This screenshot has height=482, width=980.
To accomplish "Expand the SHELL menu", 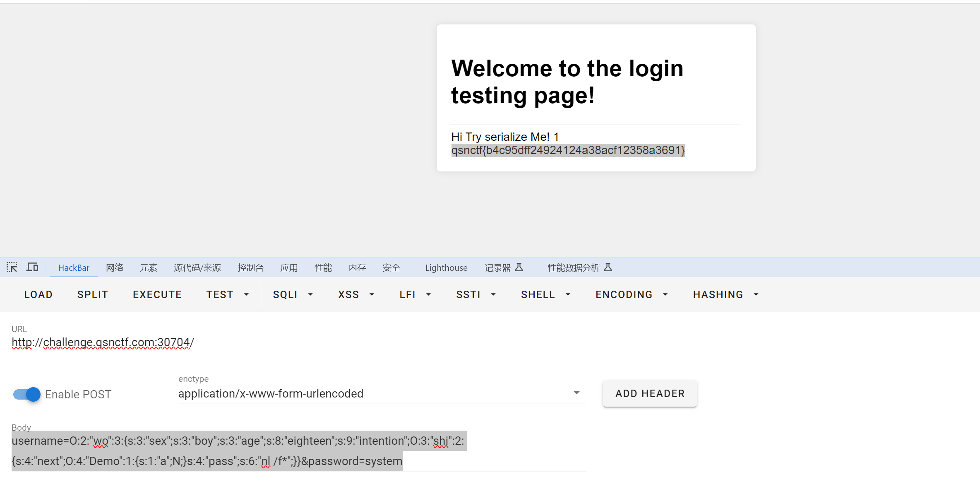I will click(x=545, y=294).
